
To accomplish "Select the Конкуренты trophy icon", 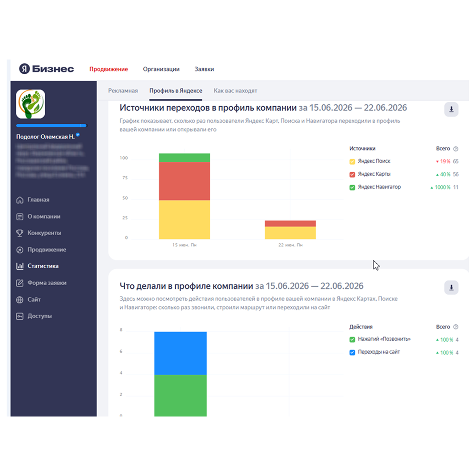I will coord(20,233).
